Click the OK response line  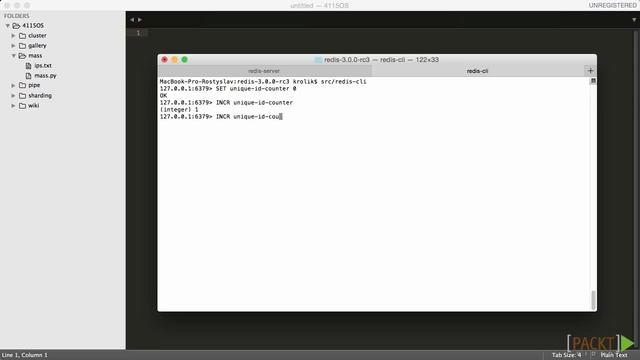[163, 96]
